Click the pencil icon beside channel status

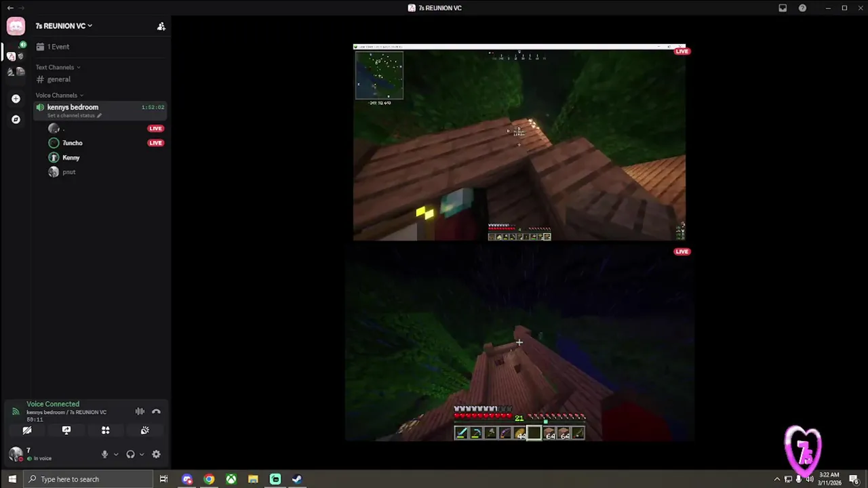99,115
